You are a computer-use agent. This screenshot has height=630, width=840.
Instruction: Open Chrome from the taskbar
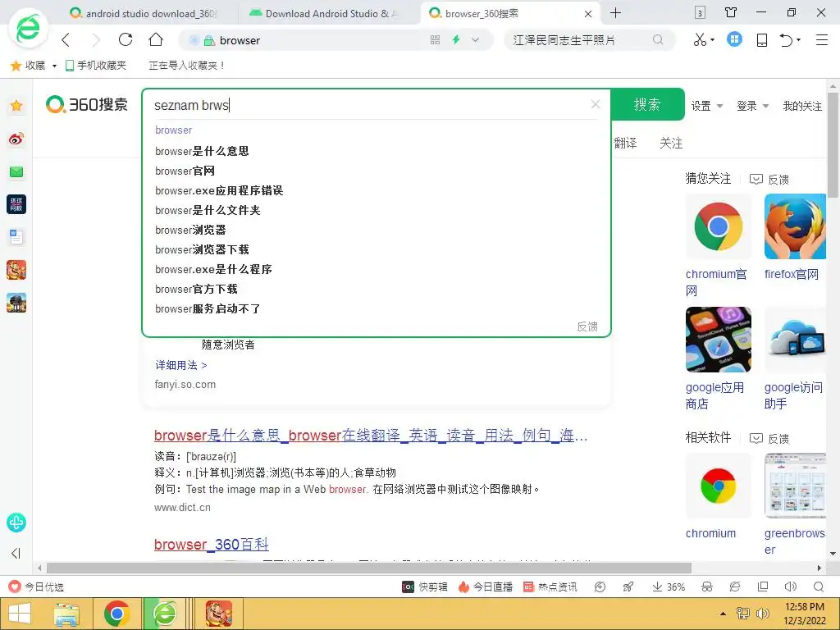(116, 614)
